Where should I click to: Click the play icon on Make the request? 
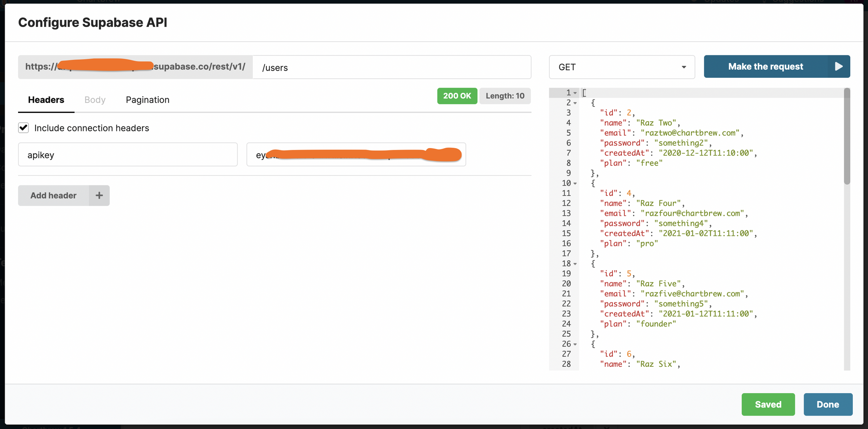tap(839, 66)
